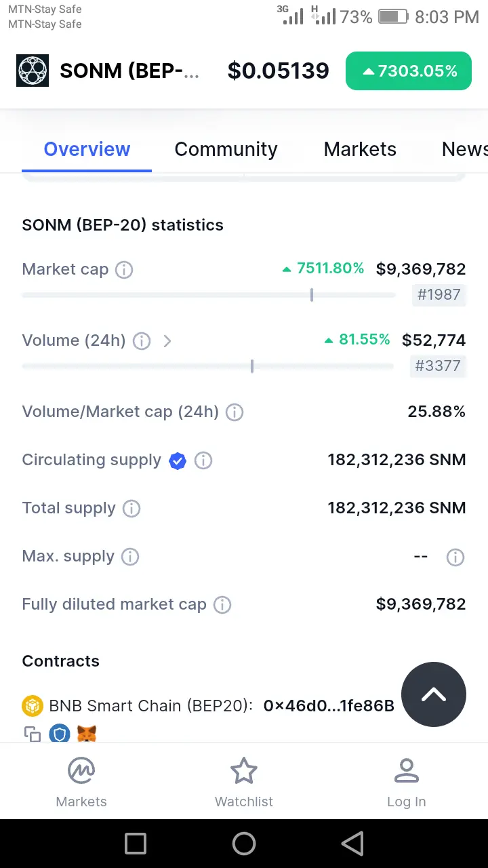This screenshot has width=488, height=868.
Task: Tap the Market cap range slider
Action: [209, 295]
